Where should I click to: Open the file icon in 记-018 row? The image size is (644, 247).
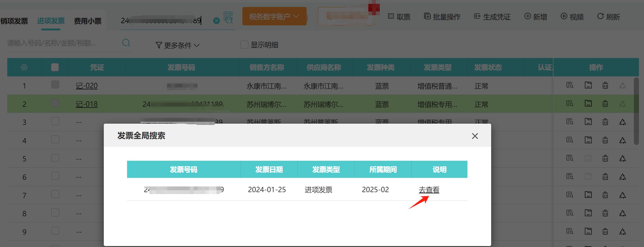(x=588, y=103)
